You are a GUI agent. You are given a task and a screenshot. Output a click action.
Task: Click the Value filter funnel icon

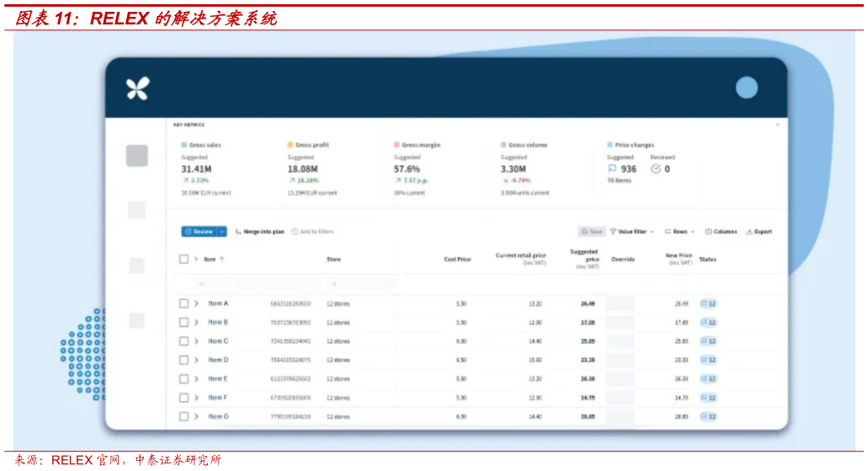[613, 232]
